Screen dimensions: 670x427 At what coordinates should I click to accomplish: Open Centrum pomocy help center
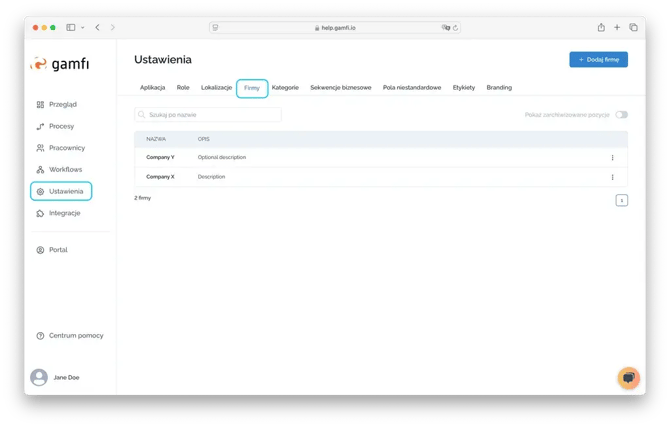point(75,335)
